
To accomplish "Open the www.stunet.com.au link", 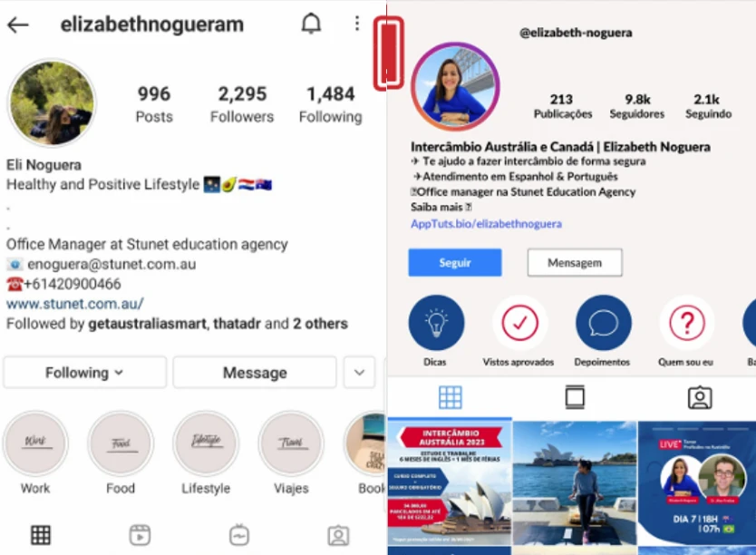I will point(74,304).
